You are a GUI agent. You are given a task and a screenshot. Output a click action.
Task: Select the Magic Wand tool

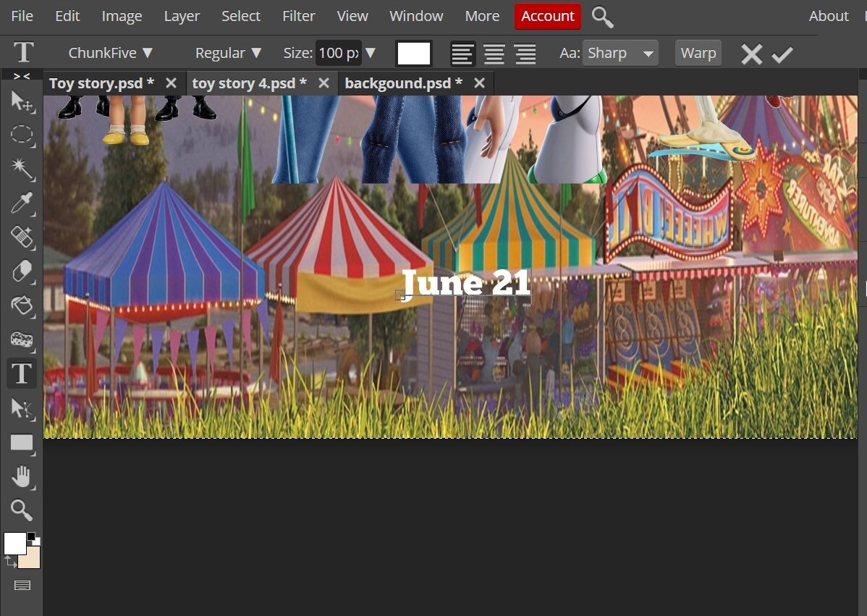tap(22, 169)
